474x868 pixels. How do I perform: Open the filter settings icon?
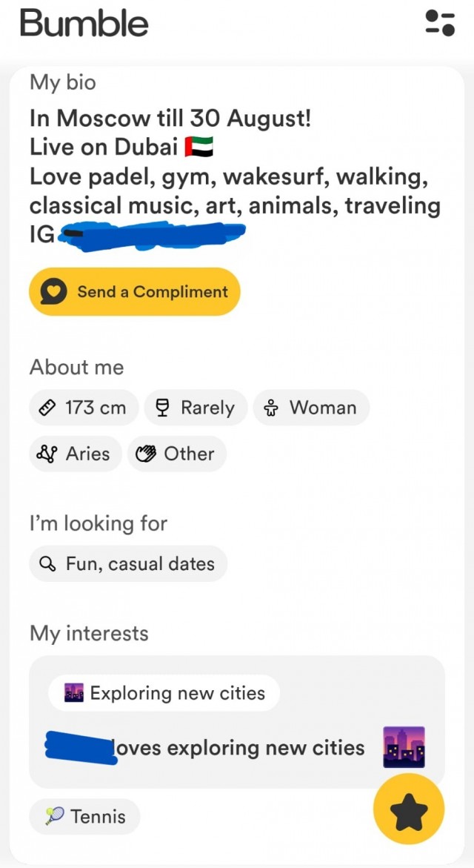tap(440, 22)
